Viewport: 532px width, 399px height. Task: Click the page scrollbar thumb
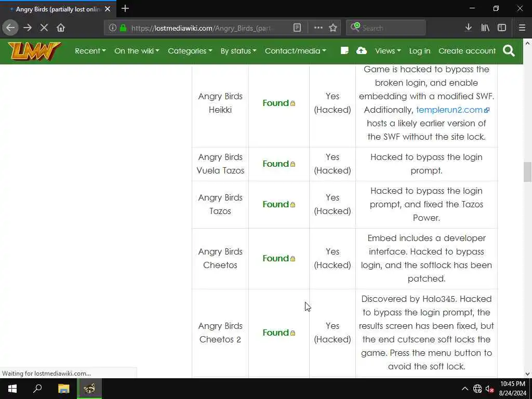tap(527, 172)
